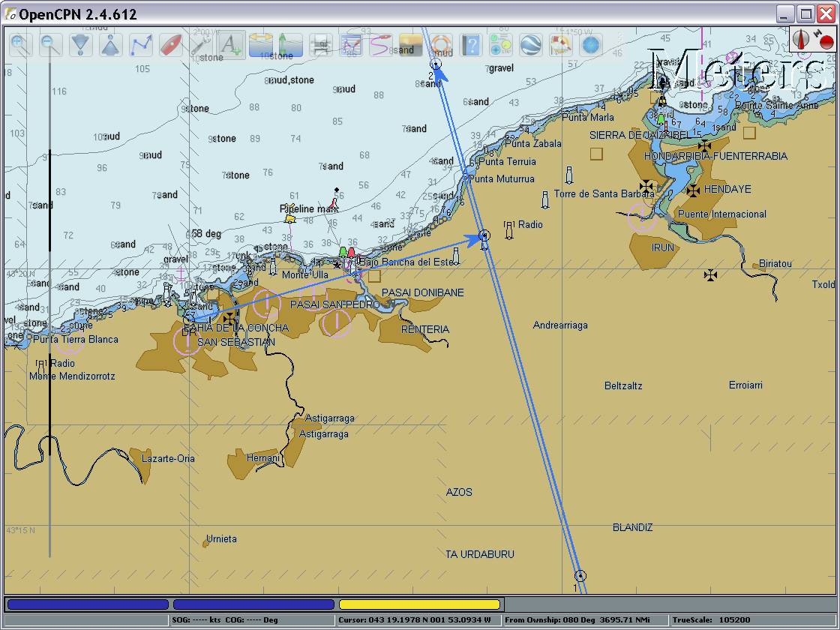Viewport: 840px width, 630px height.
Task: Select the yellow chart bar segment
Action: point(419,604)
